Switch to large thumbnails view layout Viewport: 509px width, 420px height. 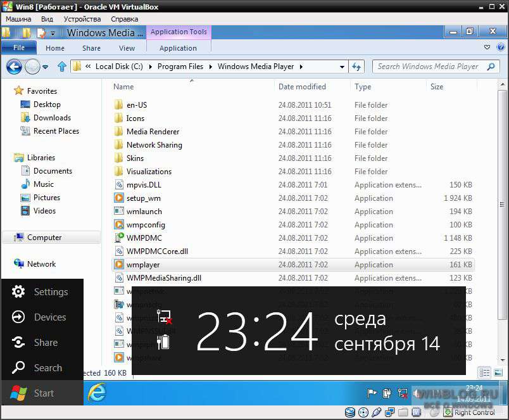click(498, 372)
